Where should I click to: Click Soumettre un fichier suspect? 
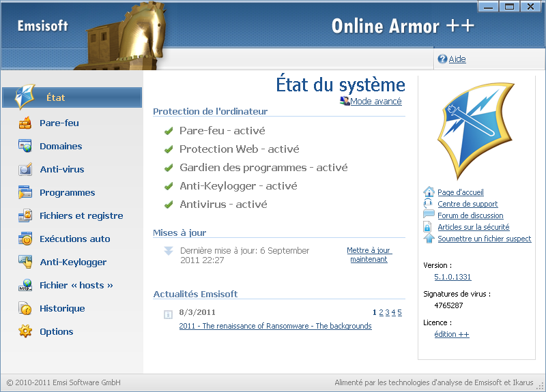[x=485, y=239]
